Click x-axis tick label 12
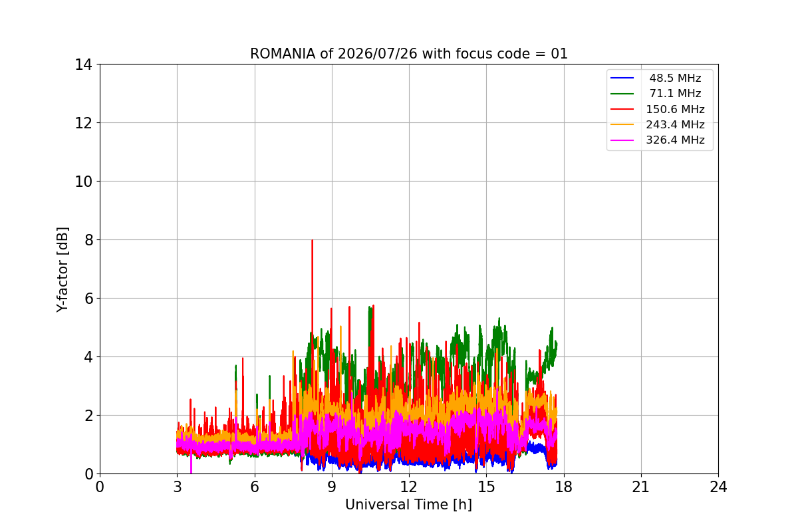Screen dimensions: 798x532 [408, 487]
